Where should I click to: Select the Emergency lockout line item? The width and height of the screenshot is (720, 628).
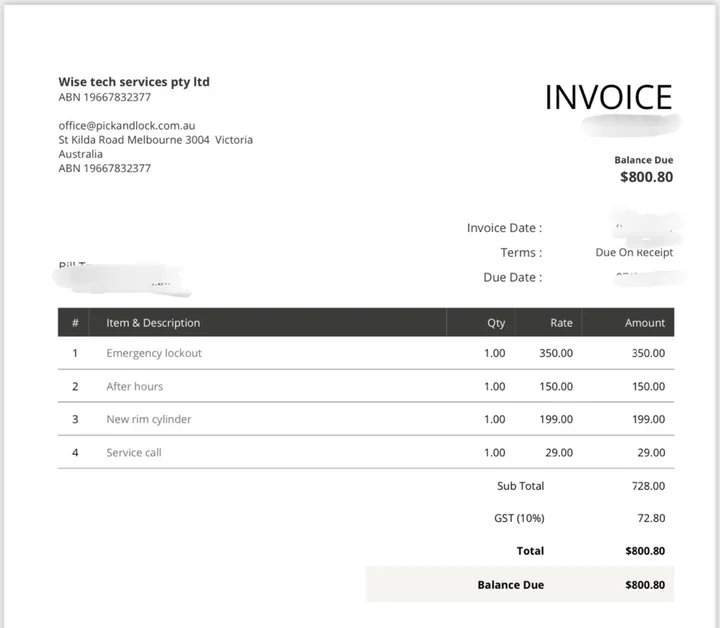[x=154, y=353]
